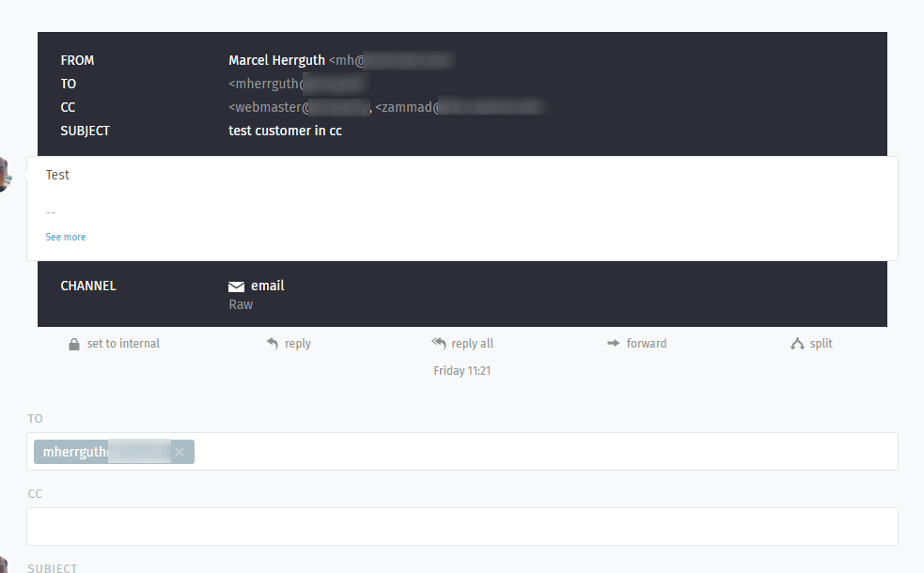Click the subject text 'test customer in cc'
The image size is (924, 573).
(x=285, y=131)
